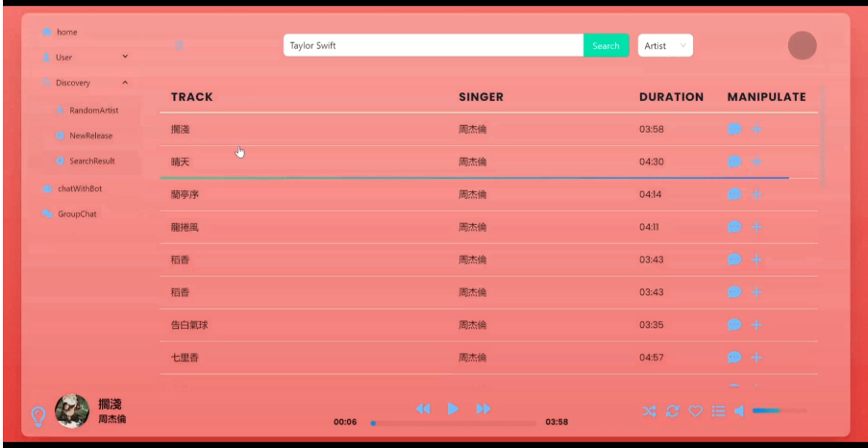The height and width of the screenshot is (448, 868).
Task: Select the 晴天 track name
Action: click(x=181, y=162)
